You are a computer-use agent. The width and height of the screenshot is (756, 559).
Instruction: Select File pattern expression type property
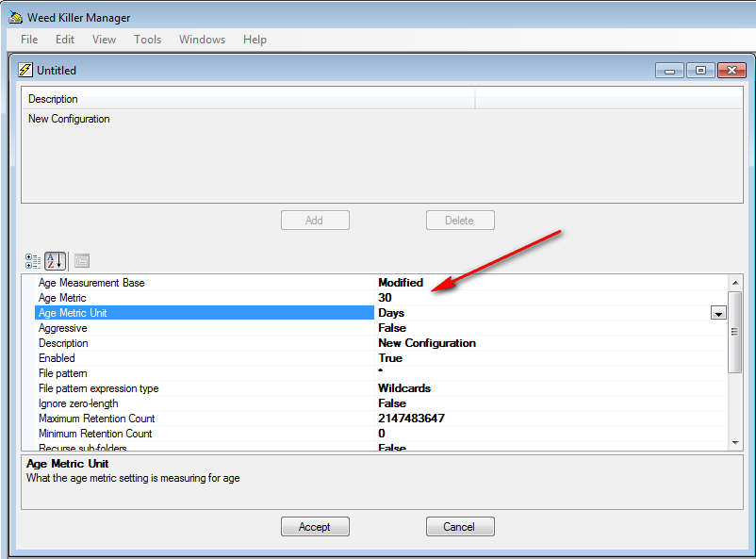pos(205,388)
